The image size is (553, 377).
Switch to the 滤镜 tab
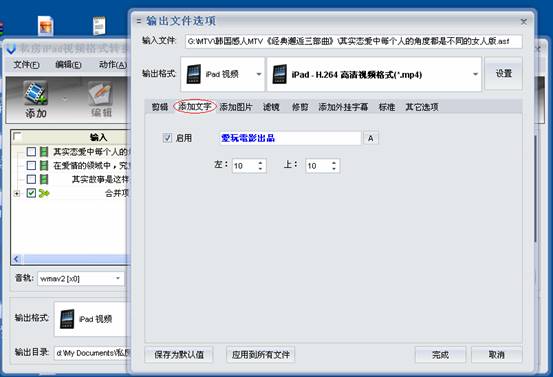tap(271, 107)
